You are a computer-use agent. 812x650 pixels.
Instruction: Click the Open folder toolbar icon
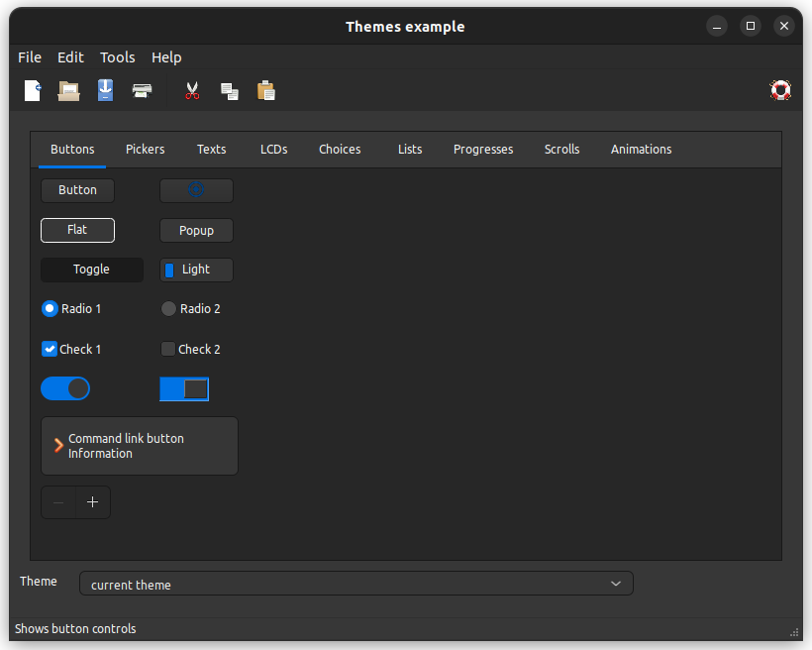click(x=68, y=91)
